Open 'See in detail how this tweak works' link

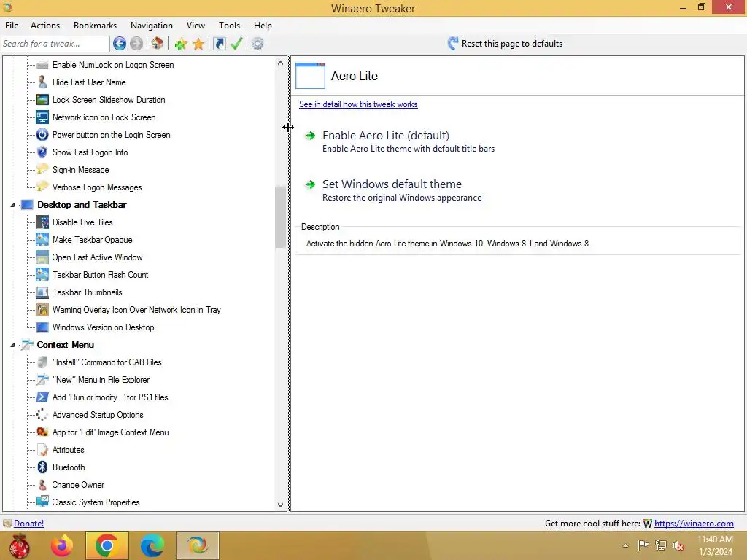pos(358,104)
